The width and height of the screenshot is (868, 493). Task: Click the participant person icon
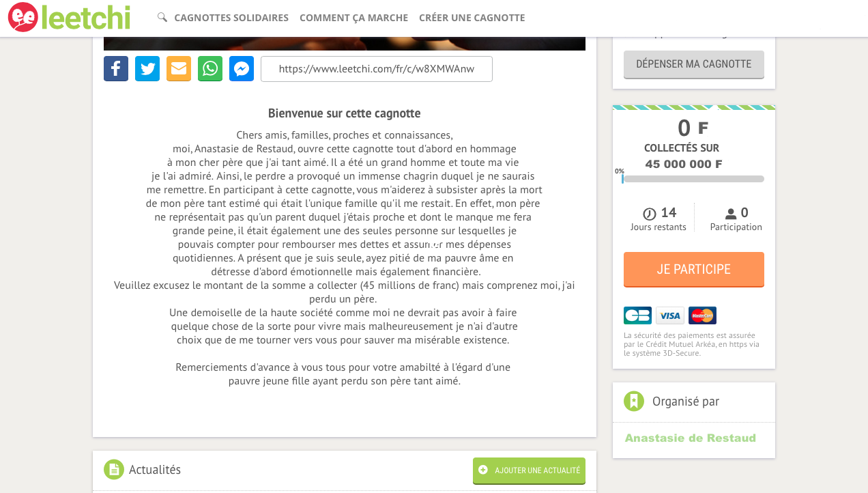tap(731, 214)
